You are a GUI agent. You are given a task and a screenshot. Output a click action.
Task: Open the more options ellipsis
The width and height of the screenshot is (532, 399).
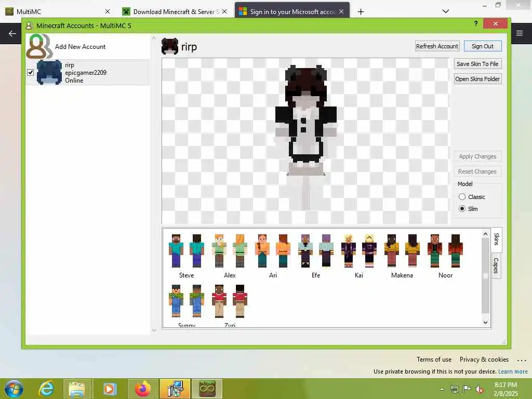(x=522, y=360)
